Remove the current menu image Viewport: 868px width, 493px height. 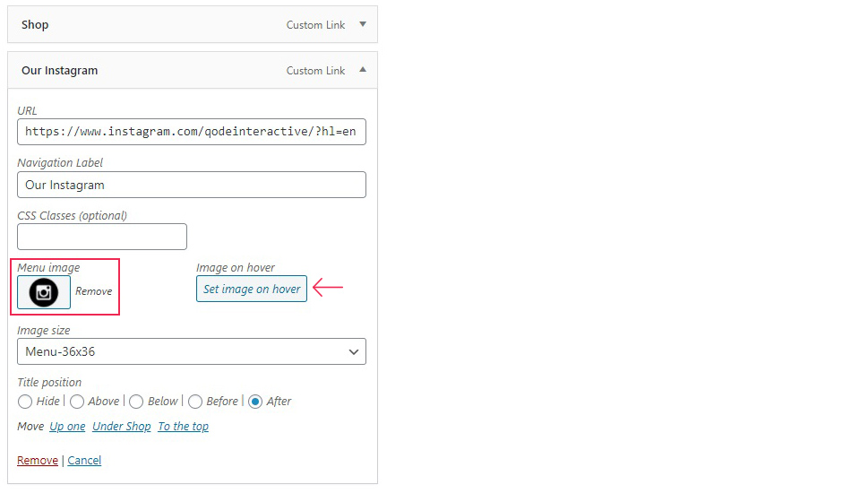pyautogui.click(x=93, y=291)
